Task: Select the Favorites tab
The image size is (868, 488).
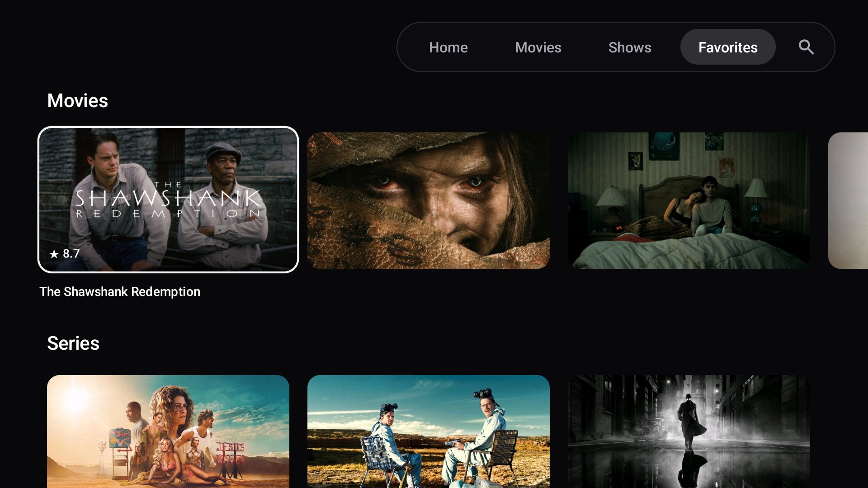Action: pos(728,47)
